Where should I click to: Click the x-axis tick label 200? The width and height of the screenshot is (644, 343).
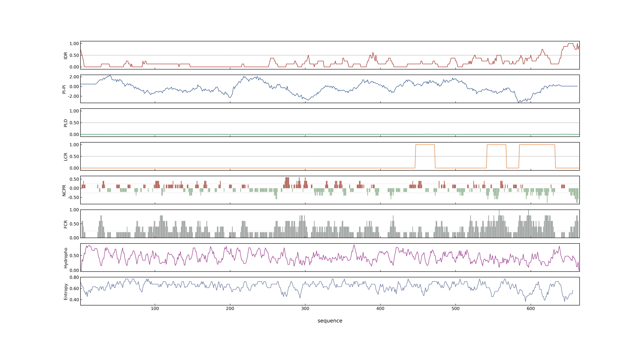[230, 309]
